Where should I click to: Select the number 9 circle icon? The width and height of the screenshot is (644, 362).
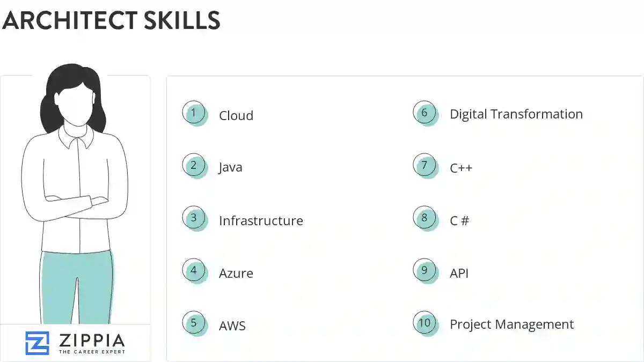[x=425, y=271]
